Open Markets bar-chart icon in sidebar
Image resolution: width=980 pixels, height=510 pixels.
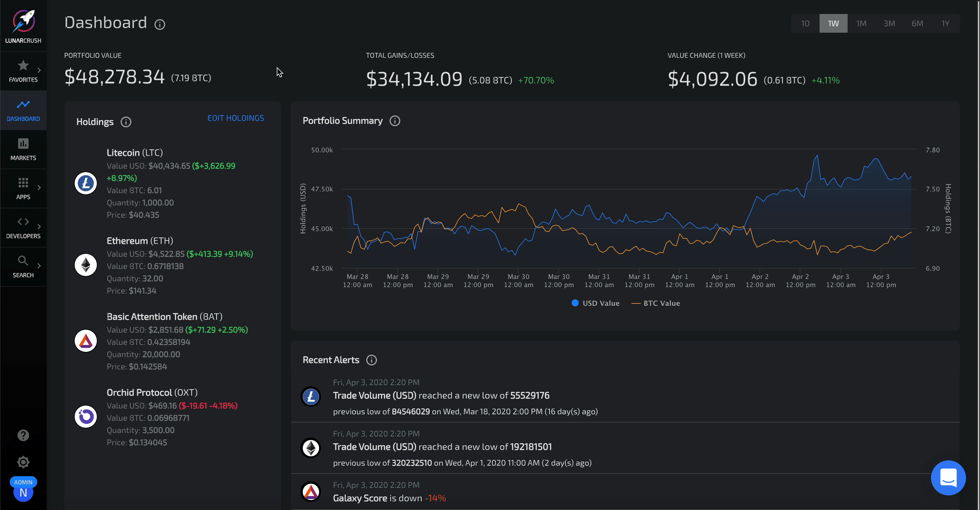[x=23, y=144]
